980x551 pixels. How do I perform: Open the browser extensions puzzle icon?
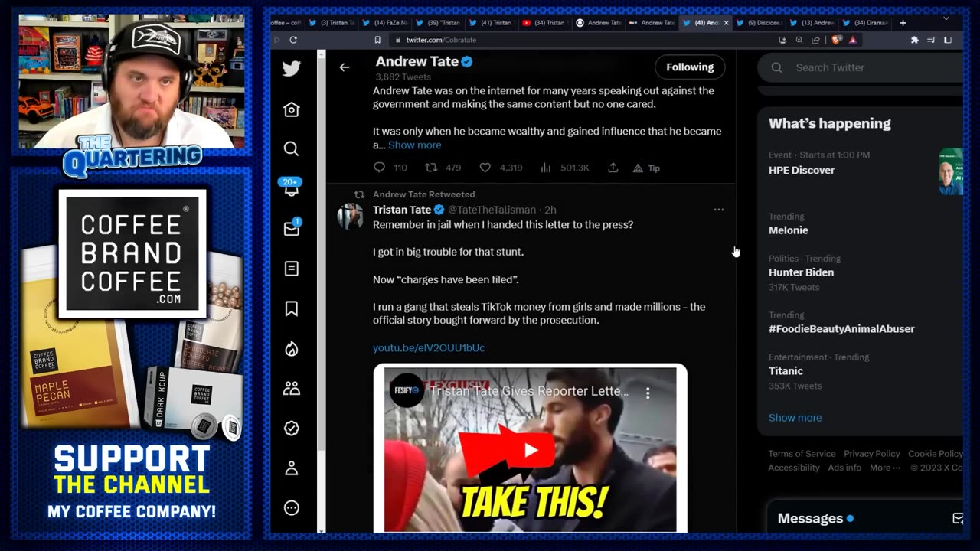(x=914, y=40)
